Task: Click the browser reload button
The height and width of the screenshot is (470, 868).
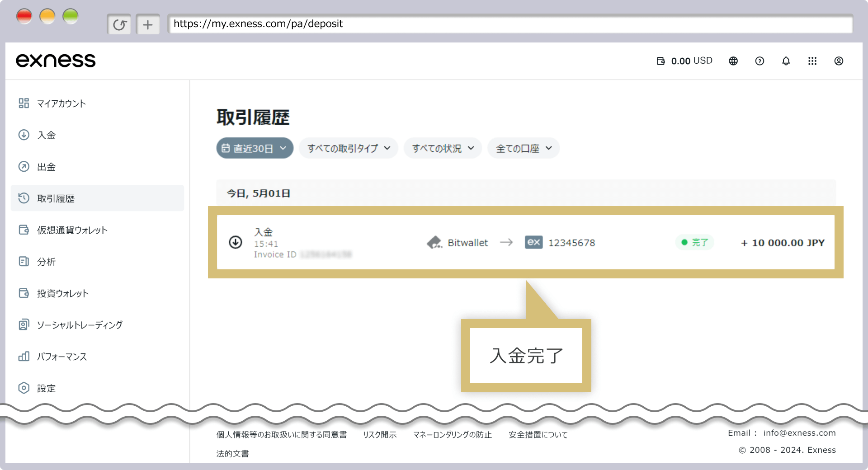Action: (119, 24)
